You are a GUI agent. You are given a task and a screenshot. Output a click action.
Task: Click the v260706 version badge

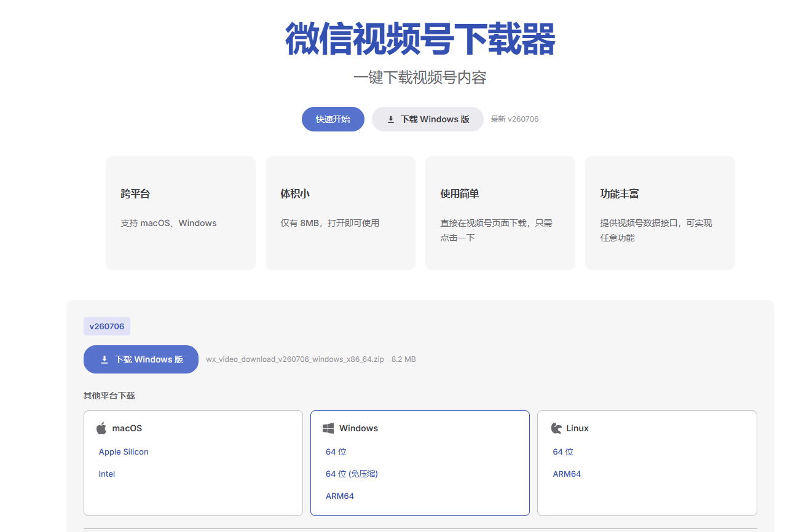pos(107,326)
